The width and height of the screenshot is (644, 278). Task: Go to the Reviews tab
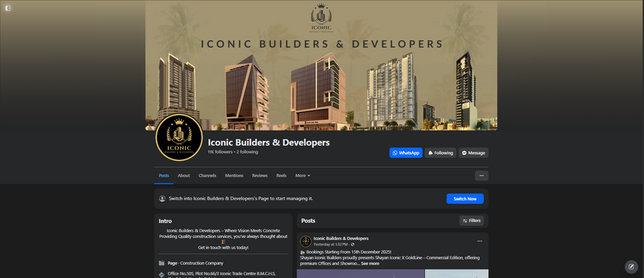click(260, 175)
